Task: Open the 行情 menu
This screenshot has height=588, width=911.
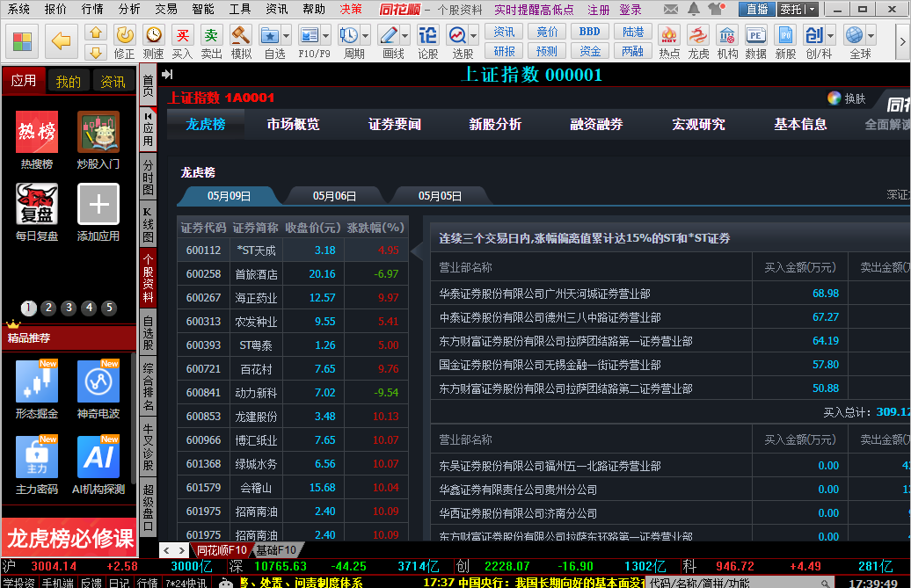Action: [92, 10]
